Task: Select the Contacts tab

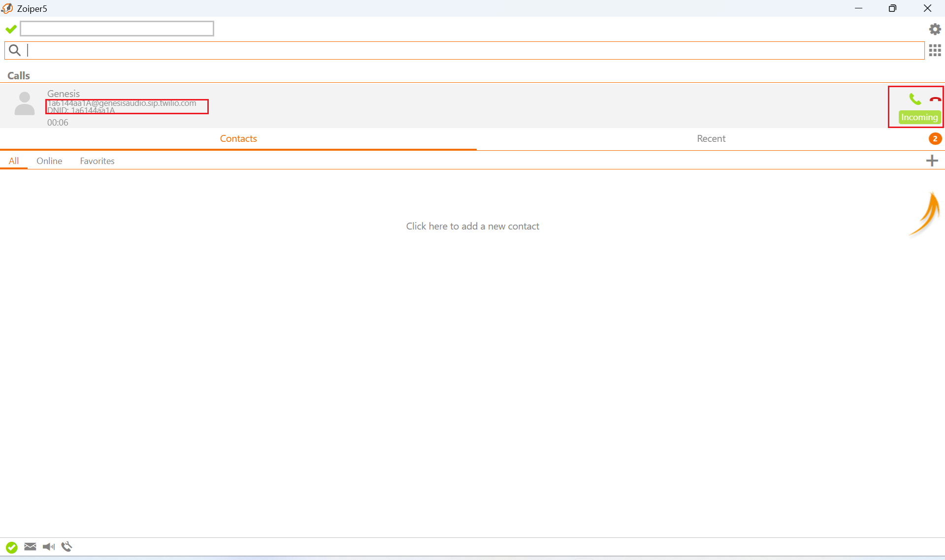Action: point(238,138)
